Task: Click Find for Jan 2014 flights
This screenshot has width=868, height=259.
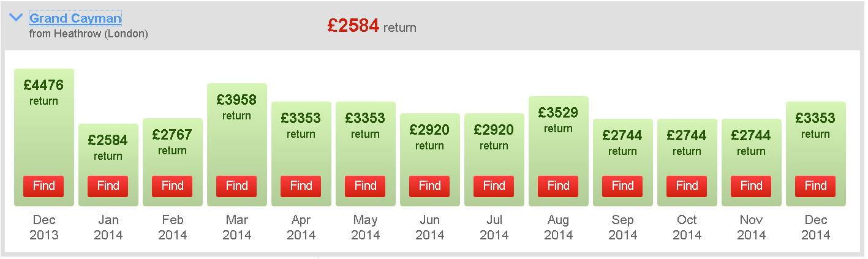Action: click(x=108, y=186)
